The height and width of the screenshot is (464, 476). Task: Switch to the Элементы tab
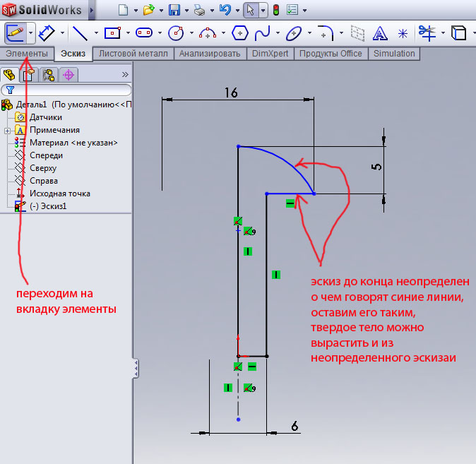(27, 54)
